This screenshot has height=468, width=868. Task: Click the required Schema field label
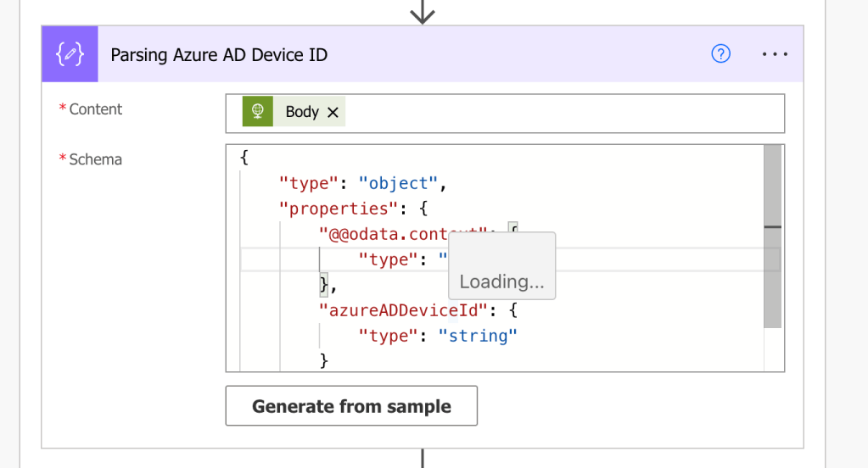pos(95,159)
